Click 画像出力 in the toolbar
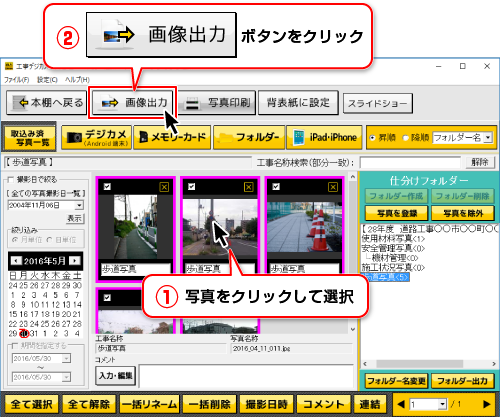Screen dimensions: 500x417 coord(132,103)
